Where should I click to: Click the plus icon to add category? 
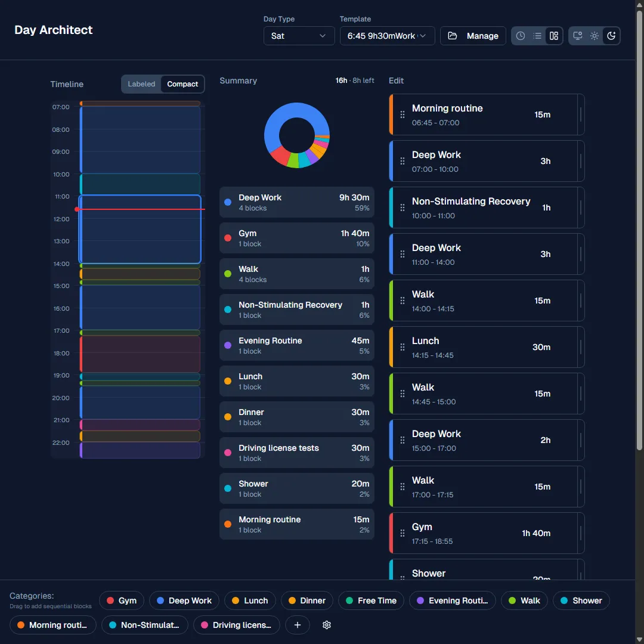298,625
